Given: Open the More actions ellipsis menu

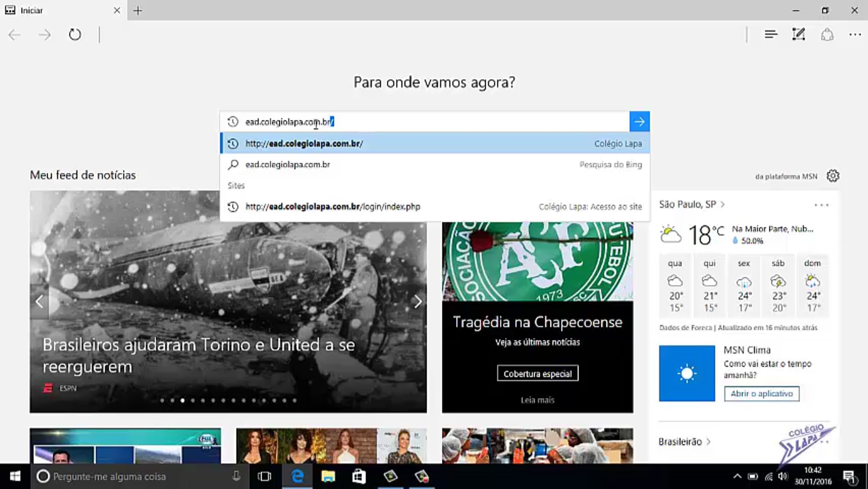Looking at the screenshot, I should 855,35.
